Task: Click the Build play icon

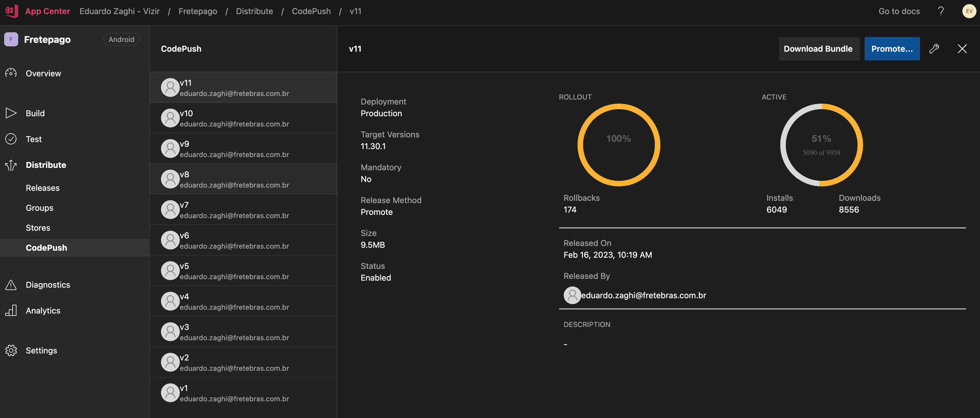Action: [11, 113]
